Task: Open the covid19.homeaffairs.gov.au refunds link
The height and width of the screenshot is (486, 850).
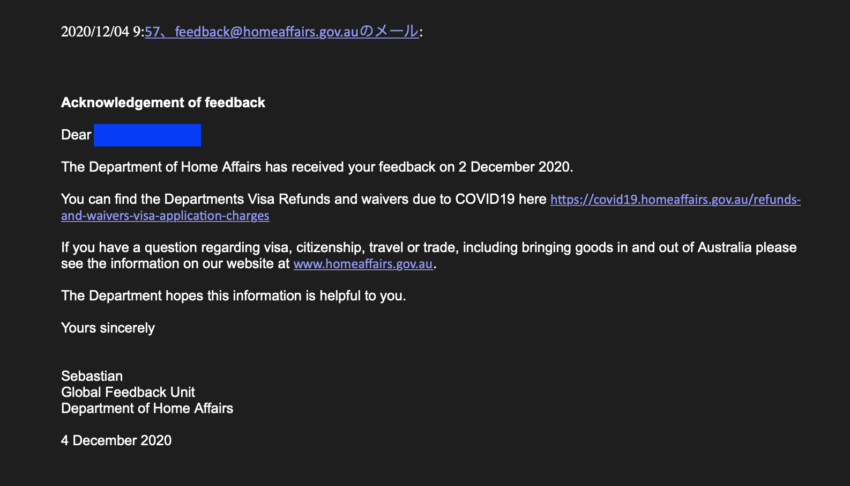Action: click(x=675, y=199)
